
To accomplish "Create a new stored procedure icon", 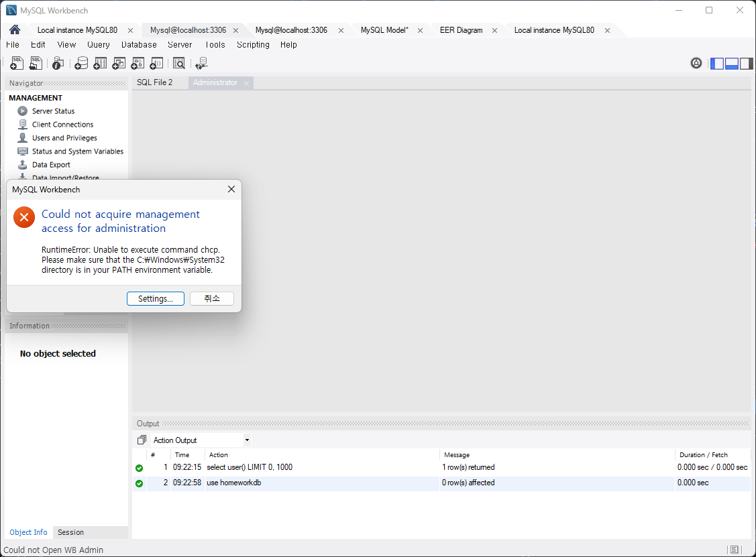I will (x=138, y=63).
